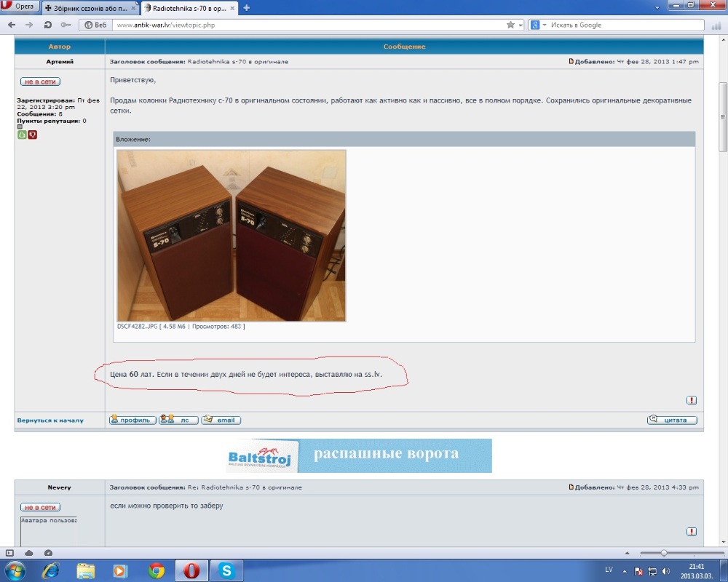Click the email button under the post
This screenshot has width=728, height=582.
221,420
